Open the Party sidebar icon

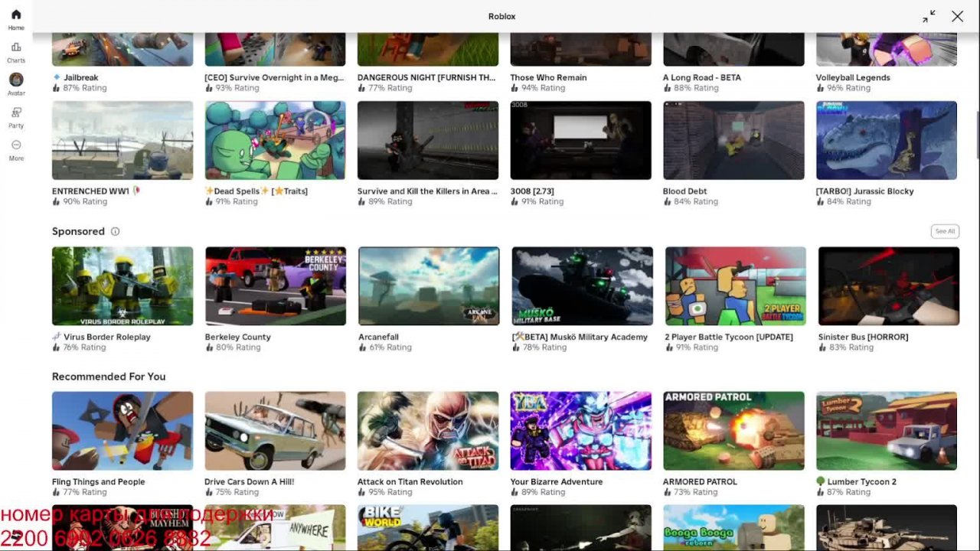tap(16, 112)
